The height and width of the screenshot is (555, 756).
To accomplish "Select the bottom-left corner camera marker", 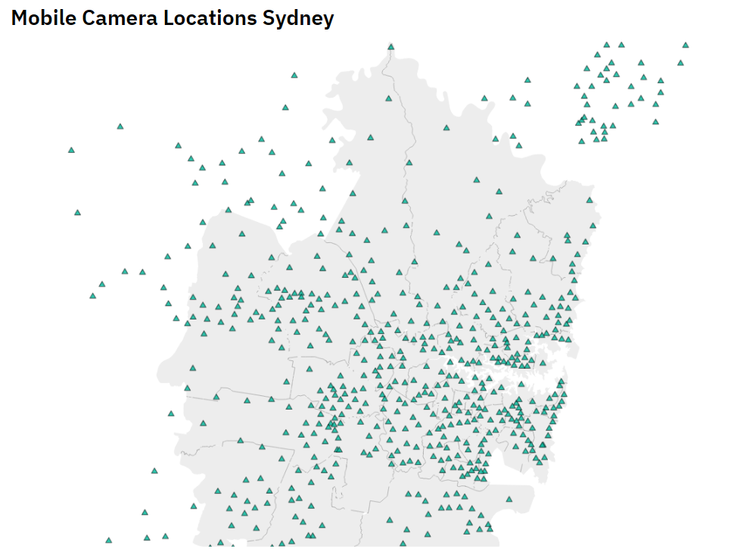I will (108, 541).
